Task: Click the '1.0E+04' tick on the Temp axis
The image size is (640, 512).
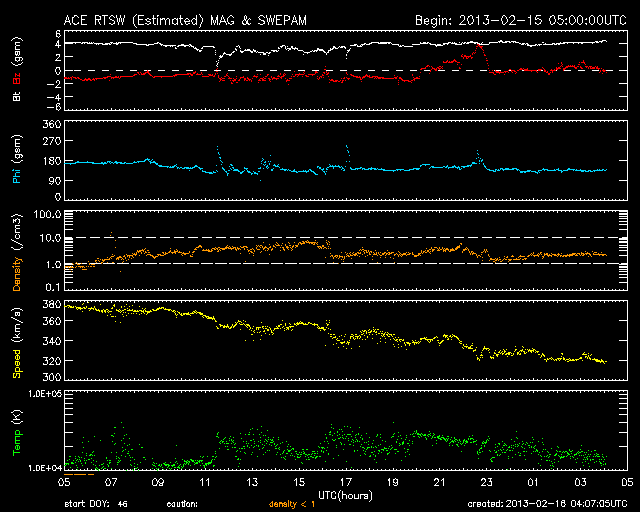Action: [x=45, y=468]
